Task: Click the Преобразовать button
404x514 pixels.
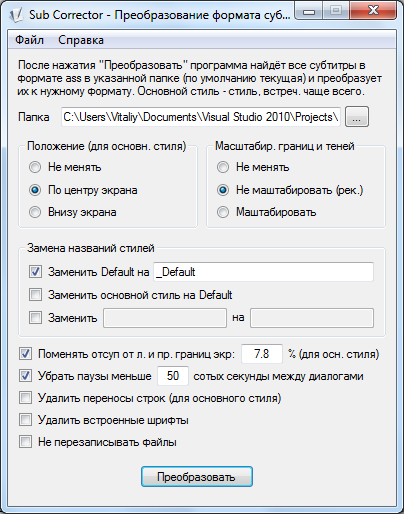Action: point(197,477)
